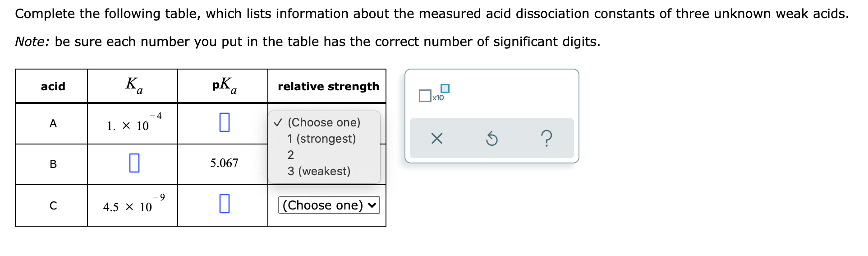Select the checked '(Choose one)' dropdown entry
Viewport: 868px width, 256px height.
coord(324,122)
